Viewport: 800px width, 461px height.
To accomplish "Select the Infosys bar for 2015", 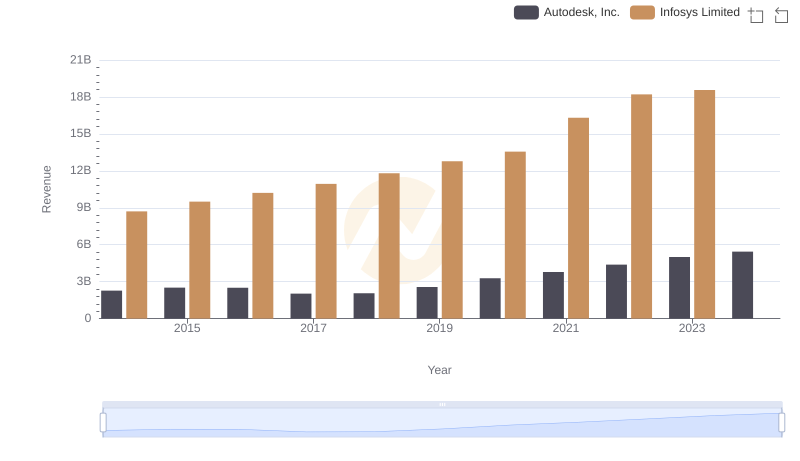I will coord(199,260).
